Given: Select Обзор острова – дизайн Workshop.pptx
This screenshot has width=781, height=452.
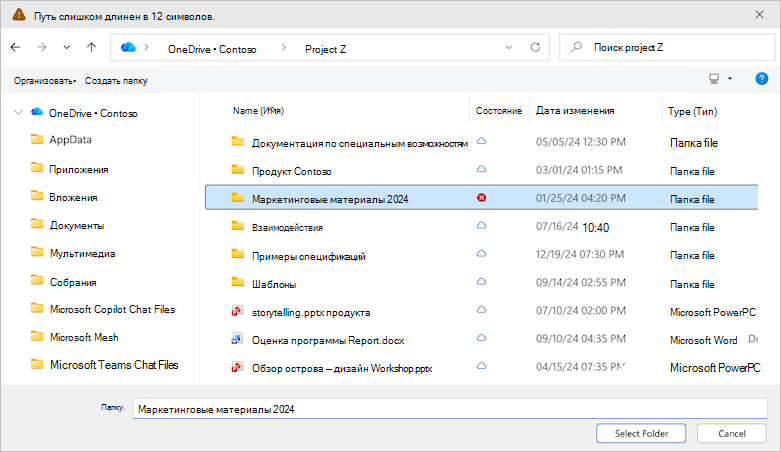Looking at the screenshot, I should 342,368.
